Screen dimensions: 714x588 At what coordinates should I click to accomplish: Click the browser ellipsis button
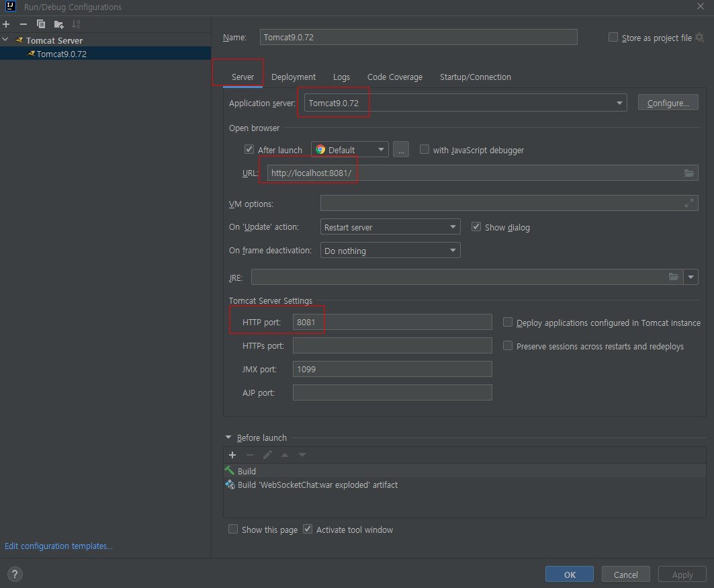coord(401,149)
